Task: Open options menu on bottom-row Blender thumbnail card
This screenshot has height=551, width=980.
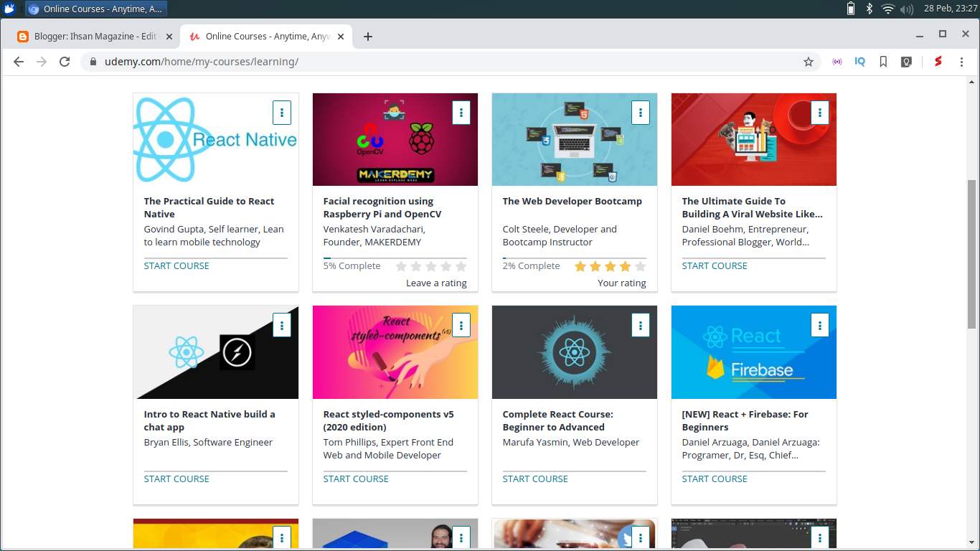Action: pos(819,537)
